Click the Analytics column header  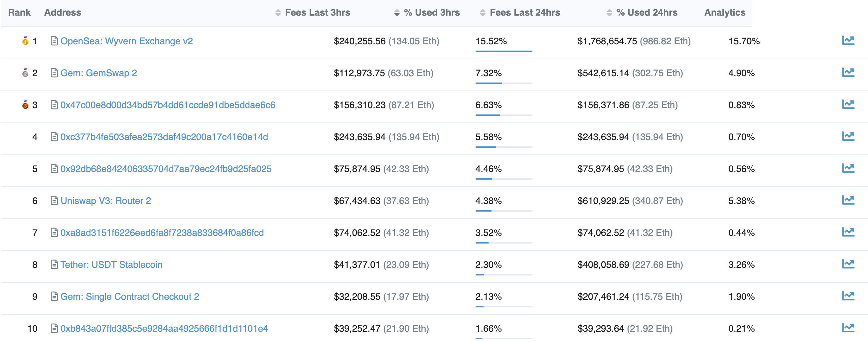(724, 13)
